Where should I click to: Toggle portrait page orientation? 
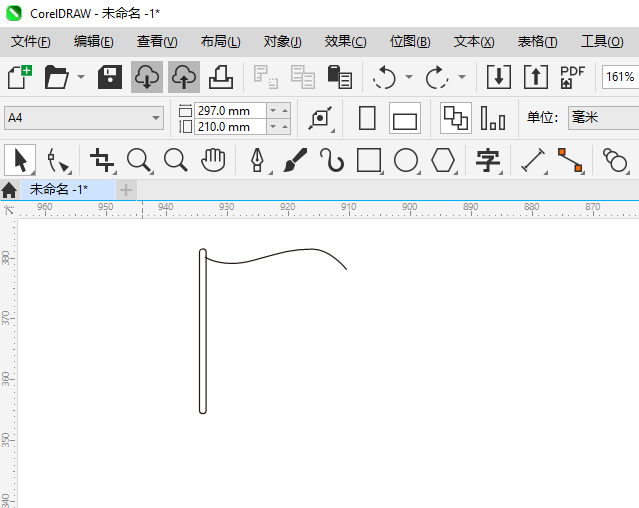click(x=367, y=118)
